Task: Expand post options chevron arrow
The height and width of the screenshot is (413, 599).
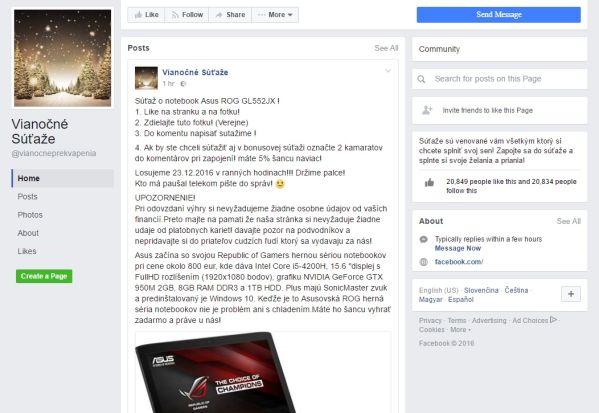Action: (388, 71)
